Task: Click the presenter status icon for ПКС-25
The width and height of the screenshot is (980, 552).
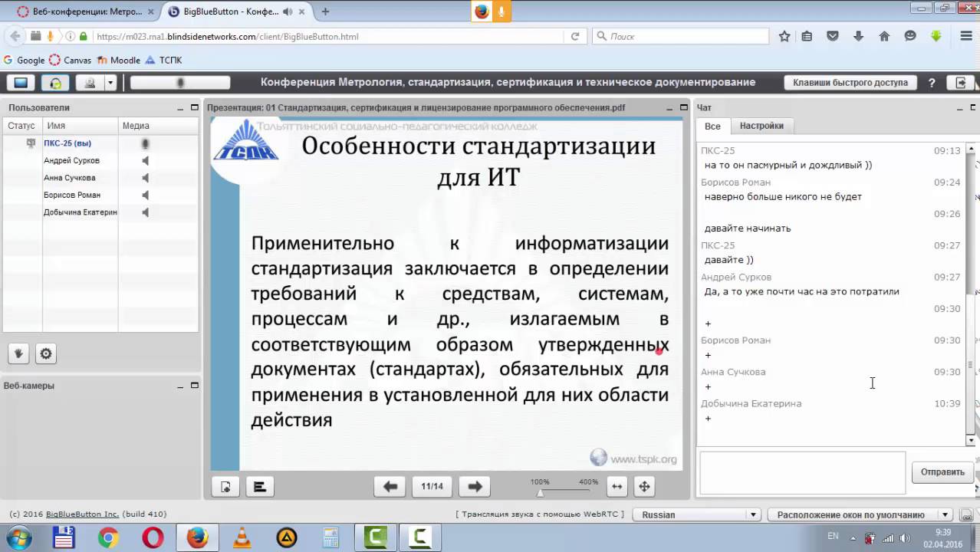Action: click(31, 143)
